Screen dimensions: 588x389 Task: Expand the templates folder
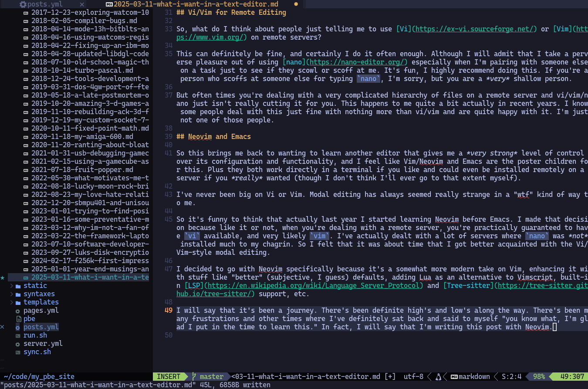(x=11, y=302)
